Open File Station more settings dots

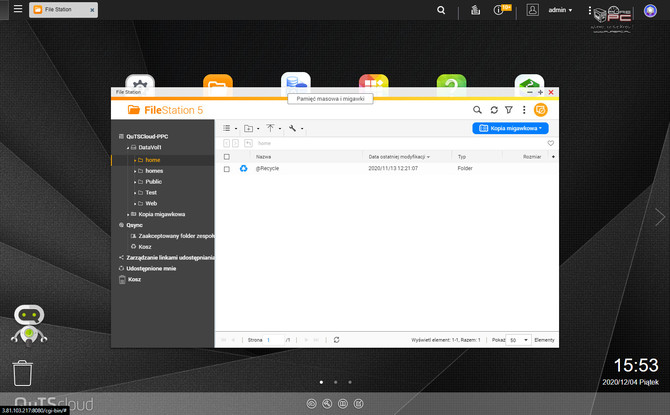click(x=524, y=110)
